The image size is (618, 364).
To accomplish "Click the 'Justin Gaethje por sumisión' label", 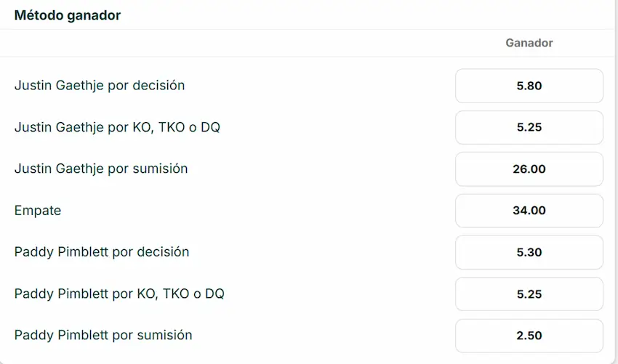I will [x=101, y=169].
